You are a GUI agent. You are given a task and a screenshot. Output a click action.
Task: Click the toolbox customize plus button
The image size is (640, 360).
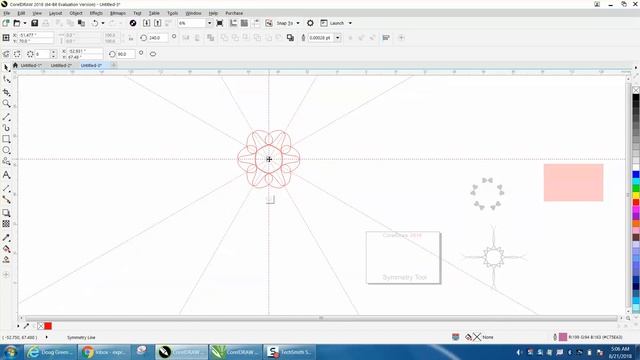pos(6,275)
